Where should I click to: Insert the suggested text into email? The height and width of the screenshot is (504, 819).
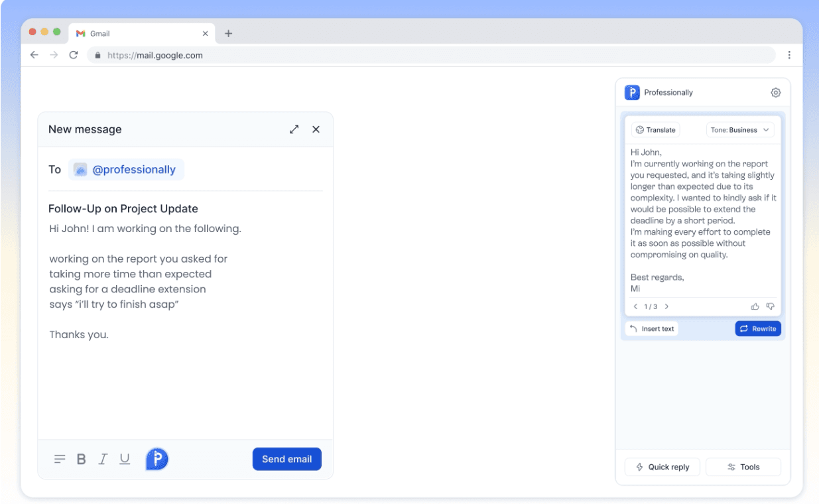tap(652, 328)
